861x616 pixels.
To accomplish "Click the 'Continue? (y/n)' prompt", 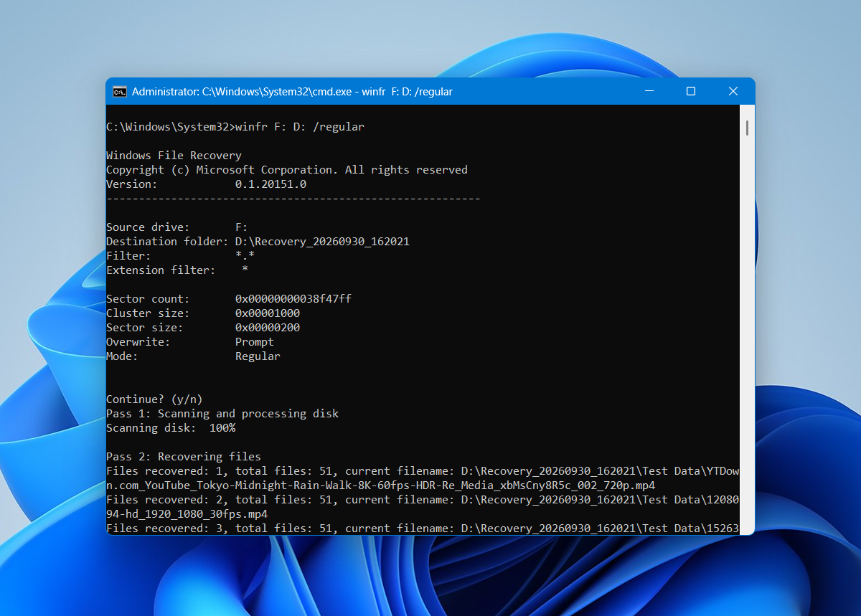I will (154, 399).
